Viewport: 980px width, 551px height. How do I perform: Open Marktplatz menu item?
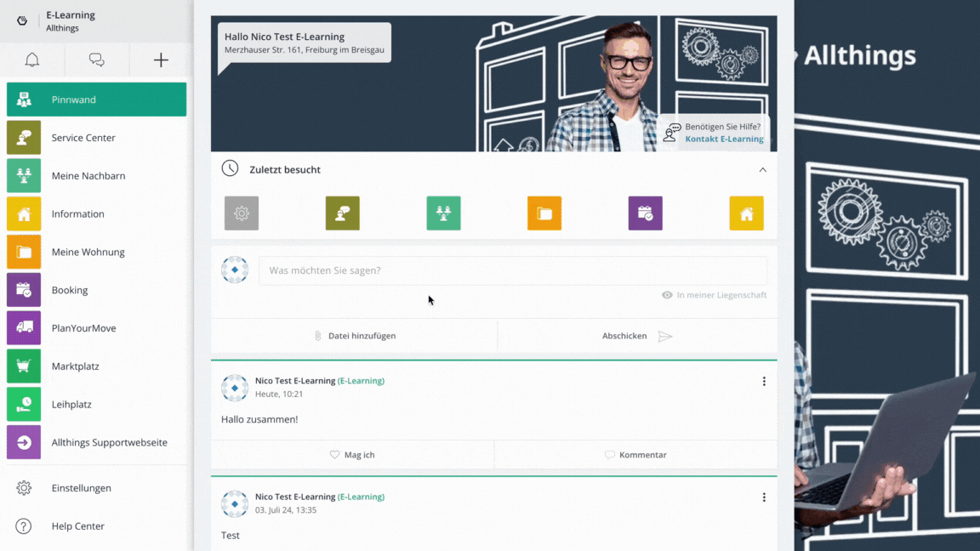[x=96, y=366]
